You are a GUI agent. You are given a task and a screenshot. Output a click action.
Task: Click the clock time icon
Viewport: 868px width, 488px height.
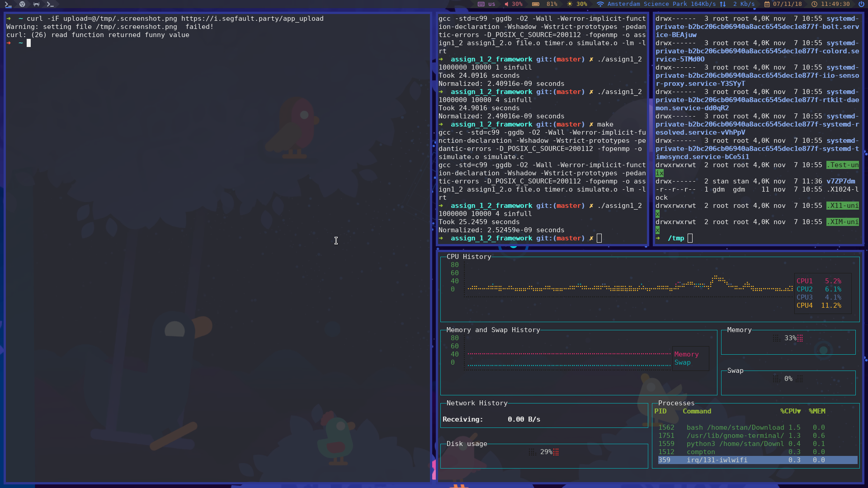click(814, 4)
